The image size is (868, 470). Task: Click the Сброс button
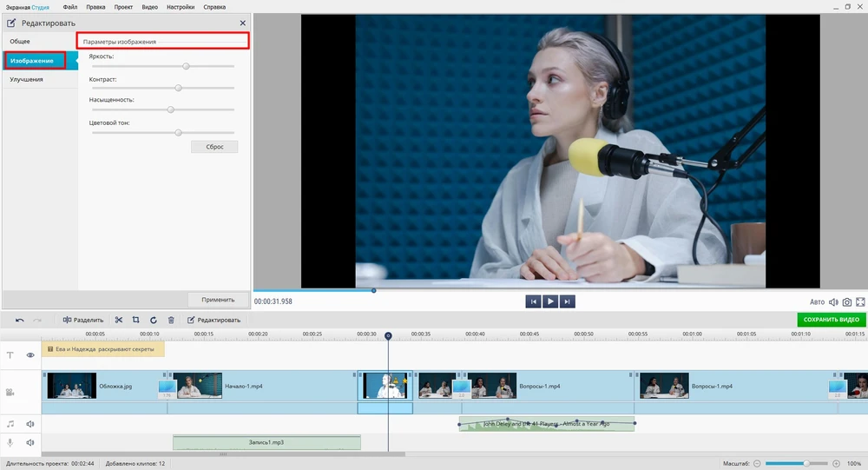click(214, 147)
